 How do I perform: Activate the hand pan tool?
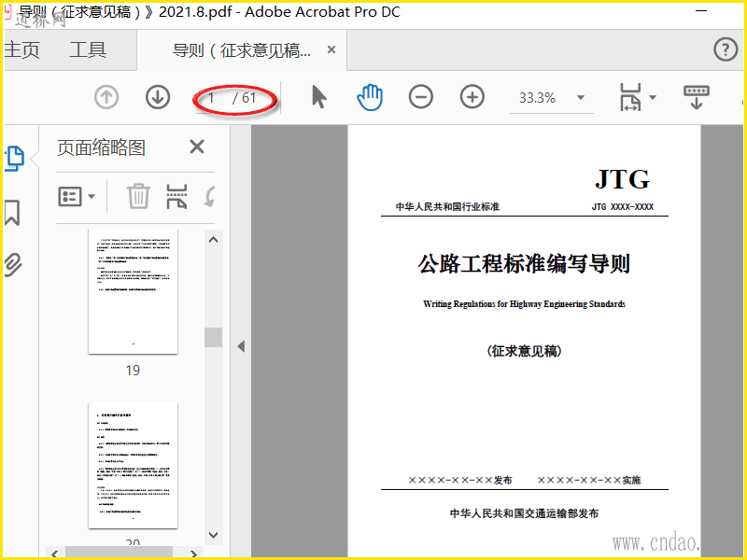tap(370, 98)
